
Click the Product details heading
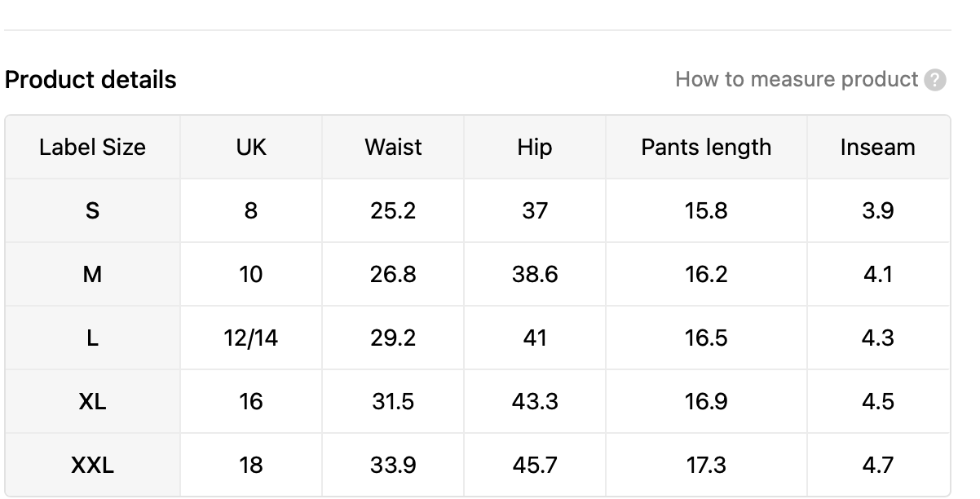[x=90, y=80]
